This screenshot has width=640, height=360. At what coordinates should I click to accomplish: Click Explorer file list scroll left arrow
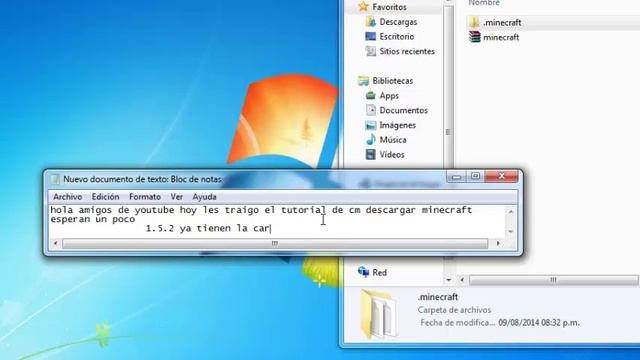pos(462,280)
